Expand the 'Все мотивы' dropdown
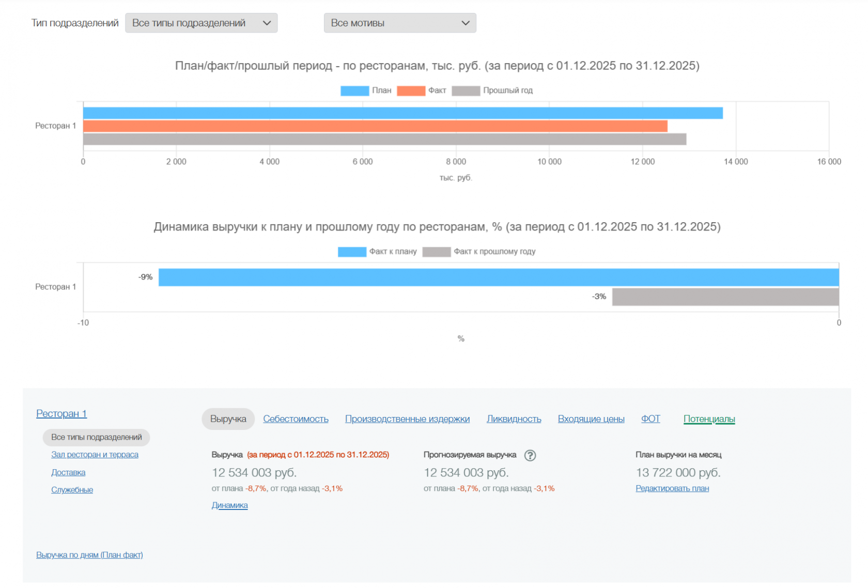Image resolution: width=868 pixels, height=588 pixels. tap(399, 23)
